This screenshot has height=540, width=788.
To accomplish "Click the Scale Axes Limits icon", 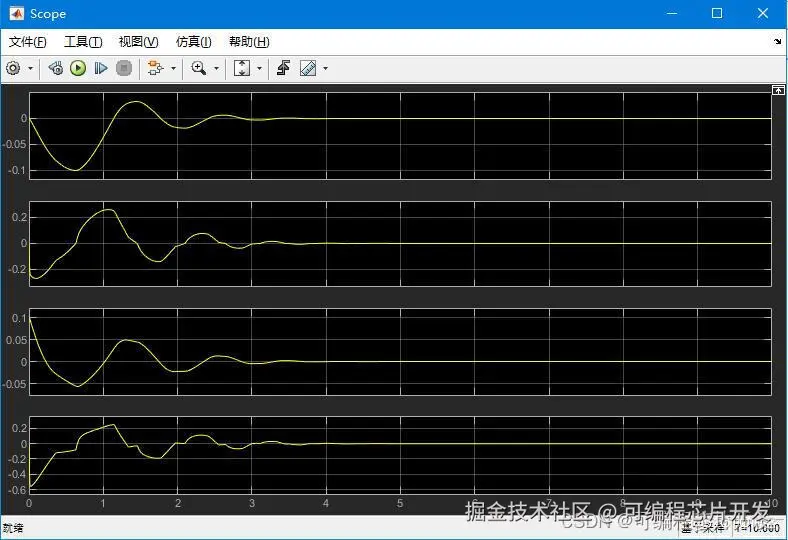I will coord(242,68).
